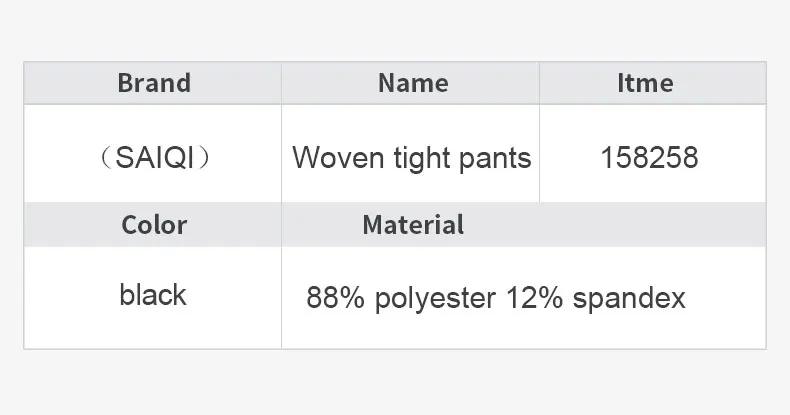Click the word pants in product name
790x415 pixels.
point(495,158)
